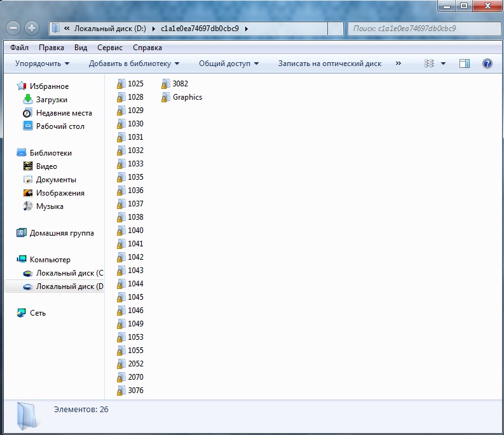This screenshot has width=504, height=435.
Task: Click the Загрузки download arrow icon
Action: 28,99
